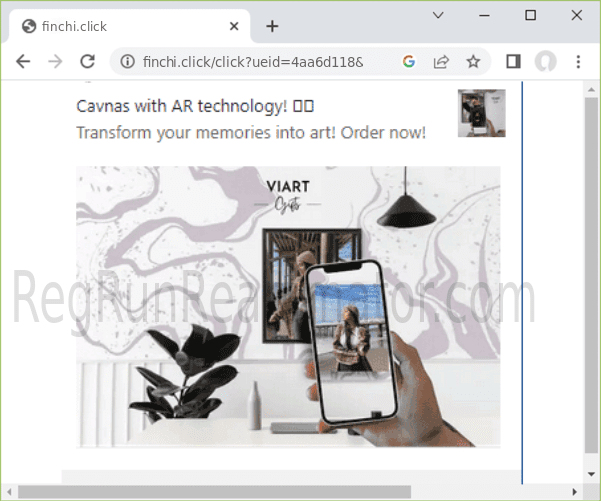Toggle the browser side panel
The width and height of the screenshot is (601, 501).
pyautogui.click(x=513, y=62)
